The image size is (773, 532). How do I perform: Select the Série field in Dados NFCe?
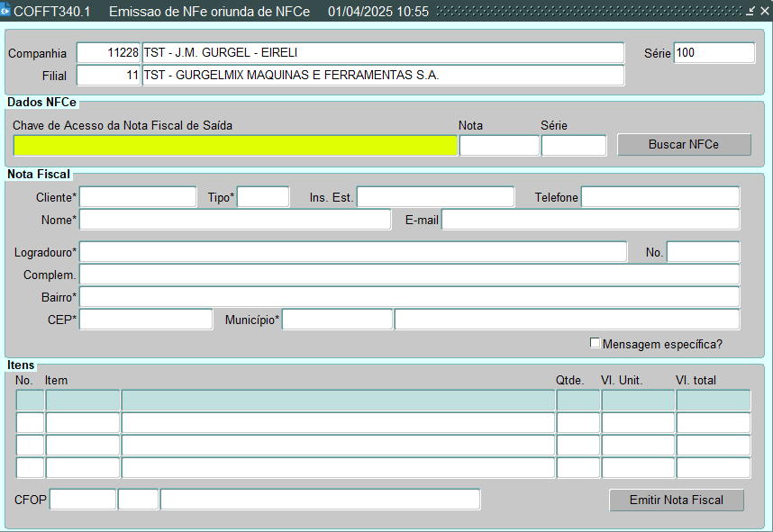[574, 145]
